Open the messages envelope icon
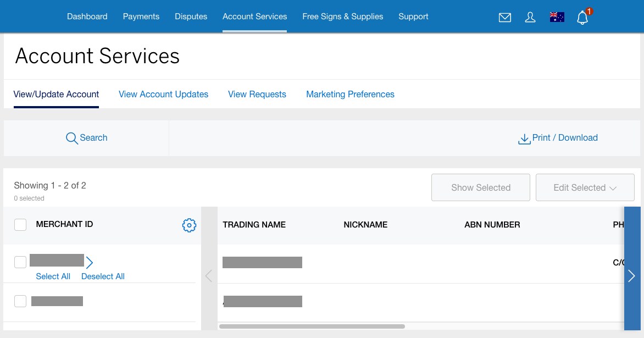 [x=505, y=17]
